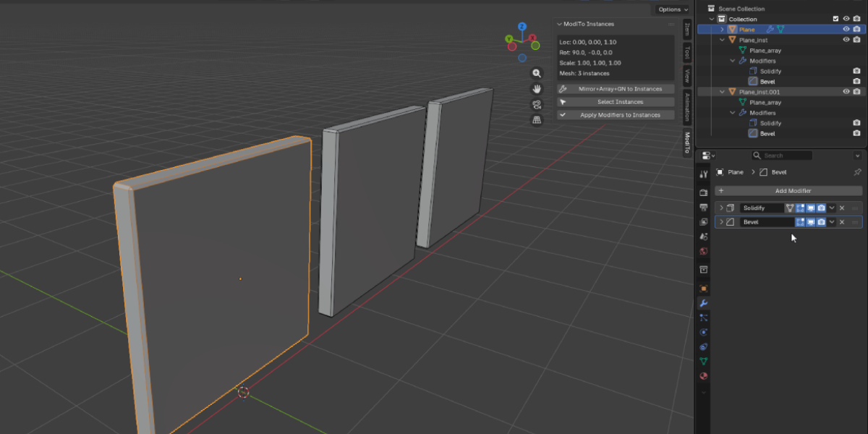Open the Material properties tab icon

(703, 376)
